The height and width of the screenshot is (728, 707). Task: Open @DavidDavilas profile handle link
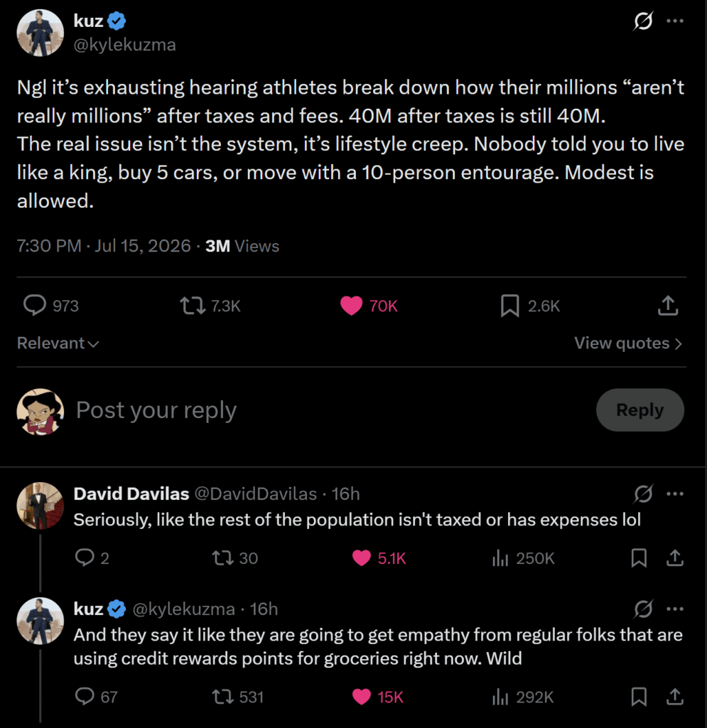pyautogui.click(x=255, y=493)
